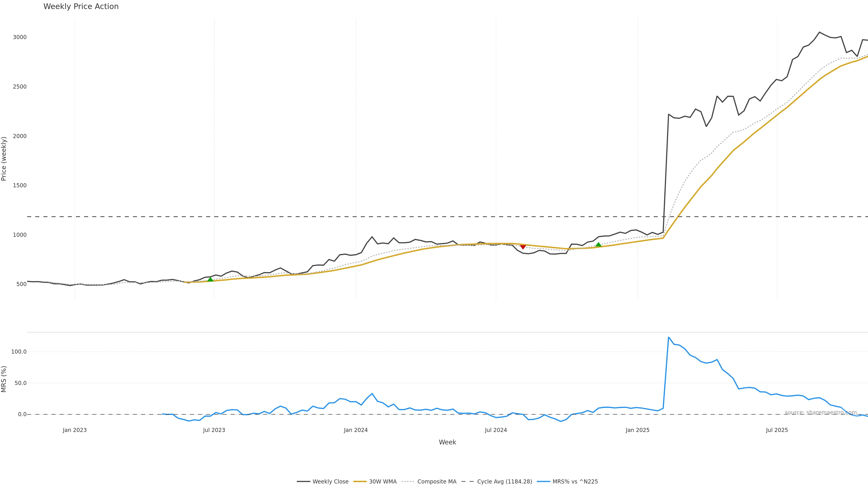Click the blue MRS% vs ^N225 legend swatch
The image size is (868, 488).
tap(543, 482)
